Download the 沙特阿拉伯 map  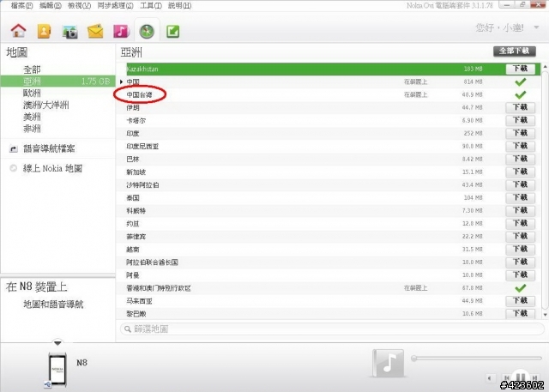[x=521, y=184]
